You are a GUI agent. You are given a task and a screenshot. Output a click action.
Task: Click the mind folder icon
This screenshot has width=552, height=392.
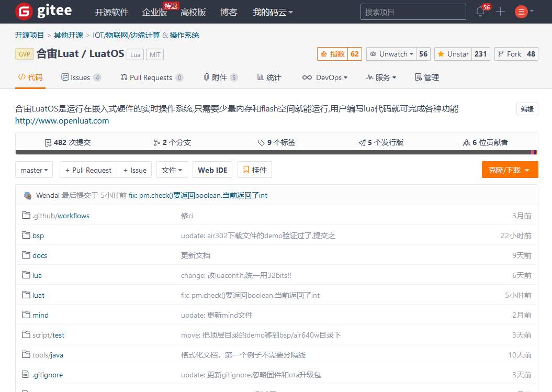click(x=26, y=315)
